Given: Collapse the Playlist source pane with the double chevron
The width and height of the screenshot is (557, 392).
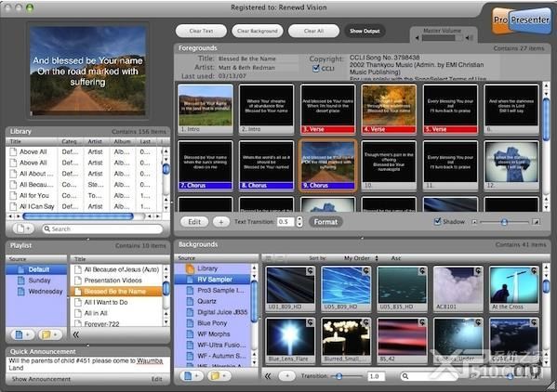Looking at the screenshot, I should [x=75, y=334].
